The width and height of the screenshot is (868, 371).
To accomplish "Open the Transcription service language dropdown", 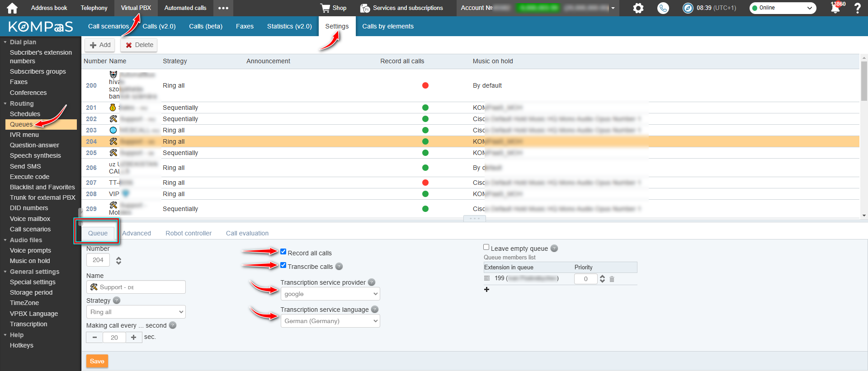I will point(330,321).
